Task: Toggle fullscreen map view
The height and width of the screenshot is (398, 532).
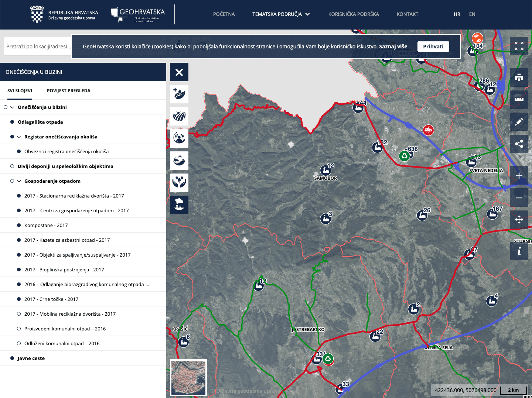Action: (x=519, y=46)
